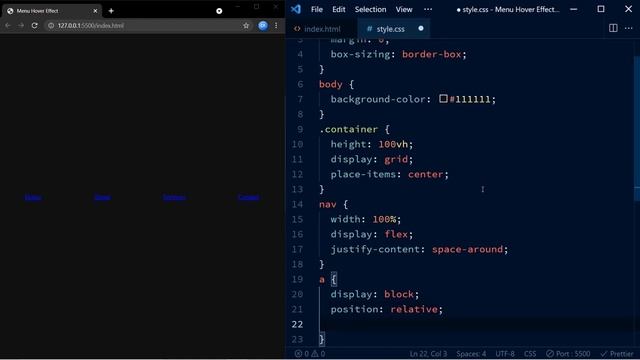Click the Prettier status item
Image resolution: width=640 pixels, height=360 pixels.
pyautogui.click(x=617, y=353)
